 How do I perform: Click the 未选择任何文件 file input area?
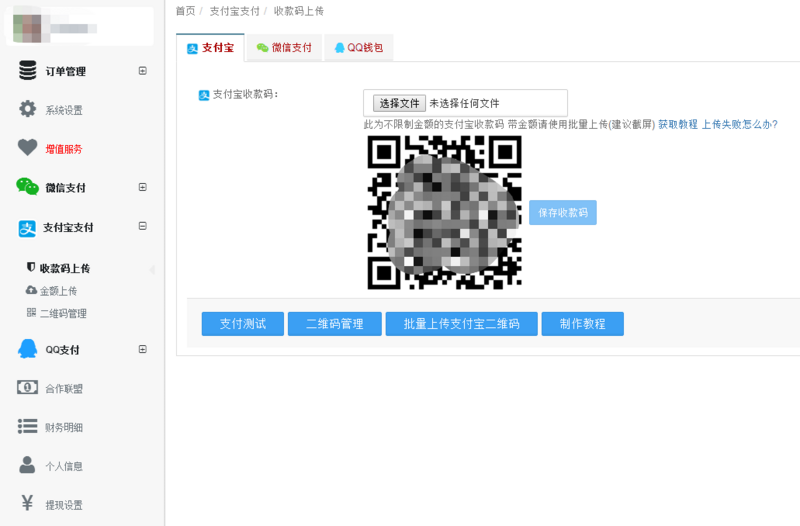pos(464,103)
